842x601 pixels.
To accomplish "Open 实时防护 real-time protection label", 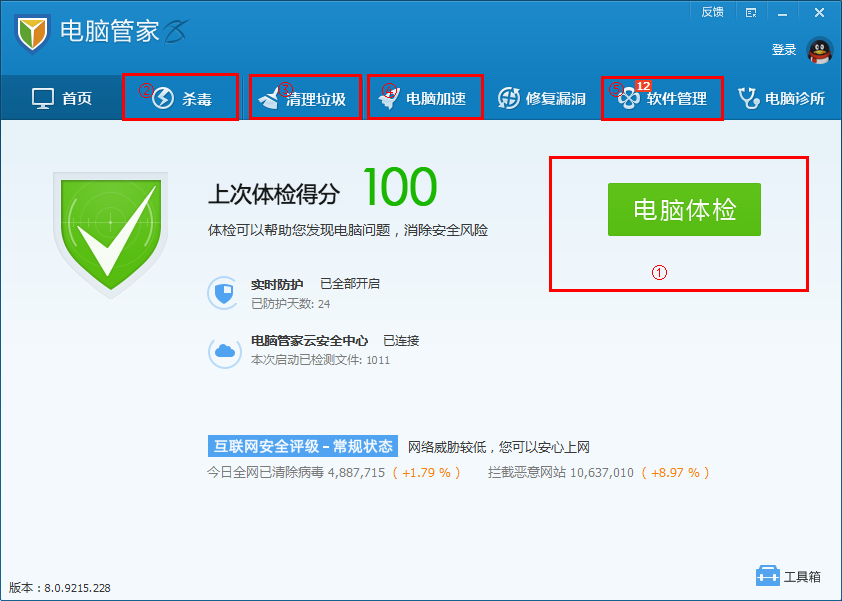I will pos(277,284).
